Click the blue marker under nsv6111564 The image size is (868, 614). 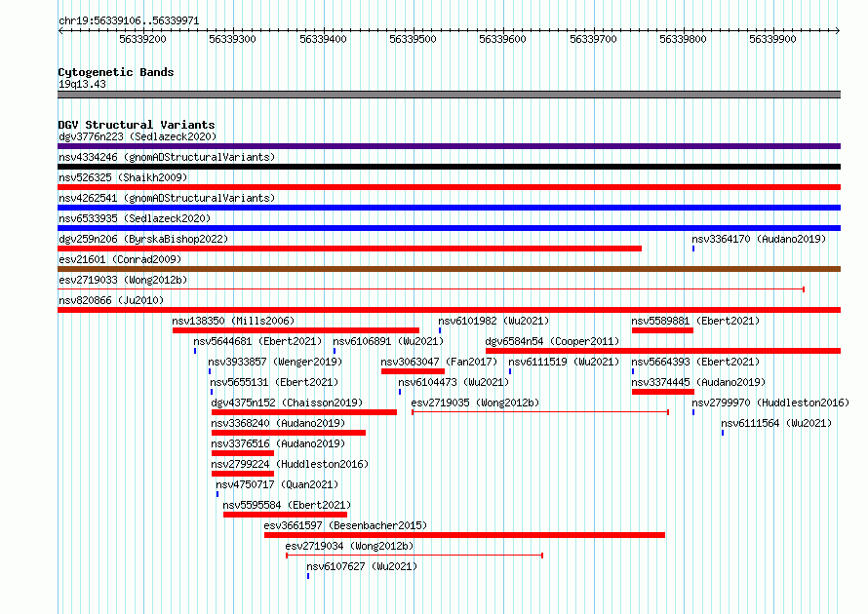pos(723,433)
